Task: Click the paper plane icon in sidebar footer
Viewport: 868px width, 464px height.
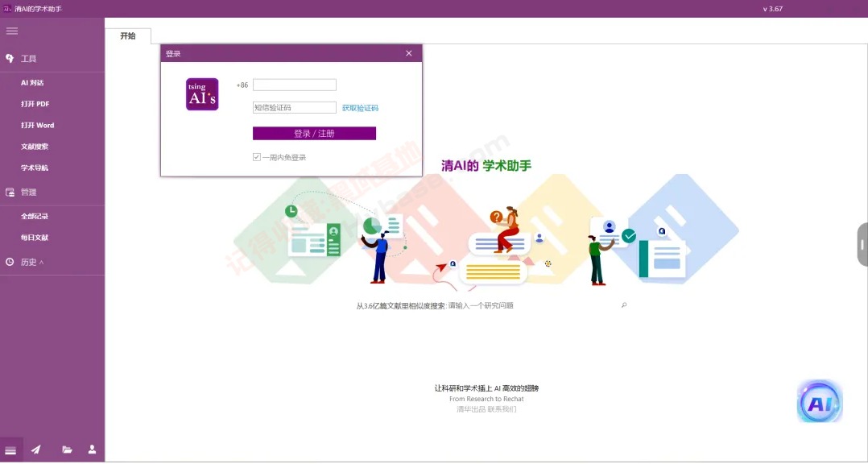Action: point(36,449)
